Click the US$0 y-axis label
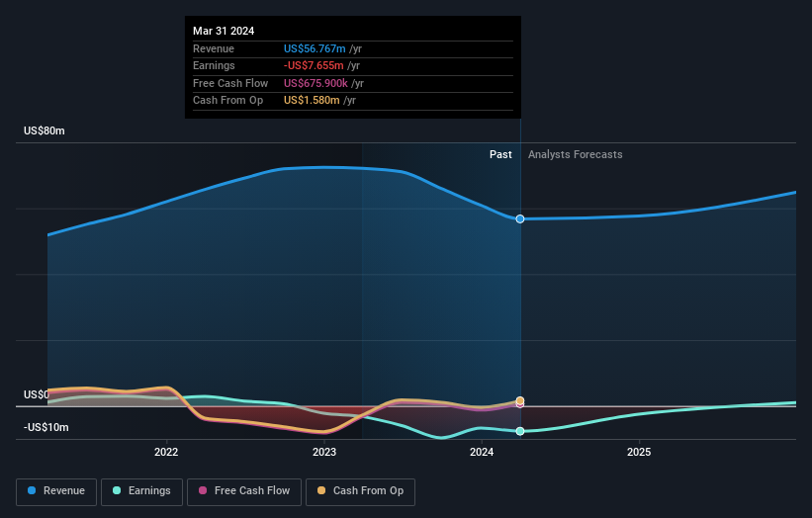 (x=37, y=394)
